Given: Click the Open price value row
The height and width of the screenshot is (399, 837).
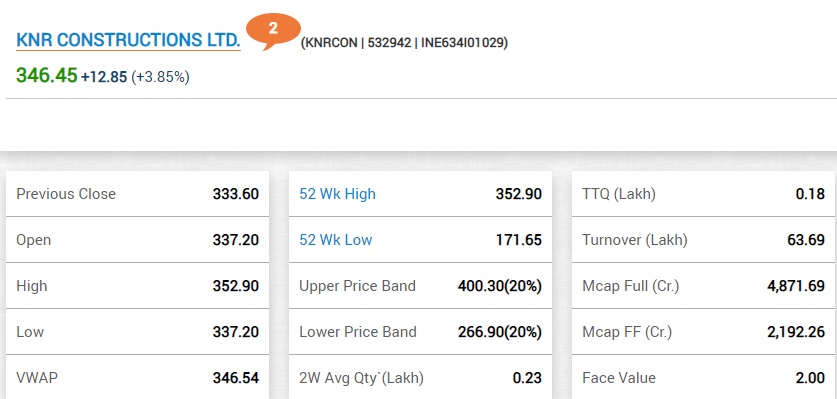Looking at the screenshot, I should (137, 240).
